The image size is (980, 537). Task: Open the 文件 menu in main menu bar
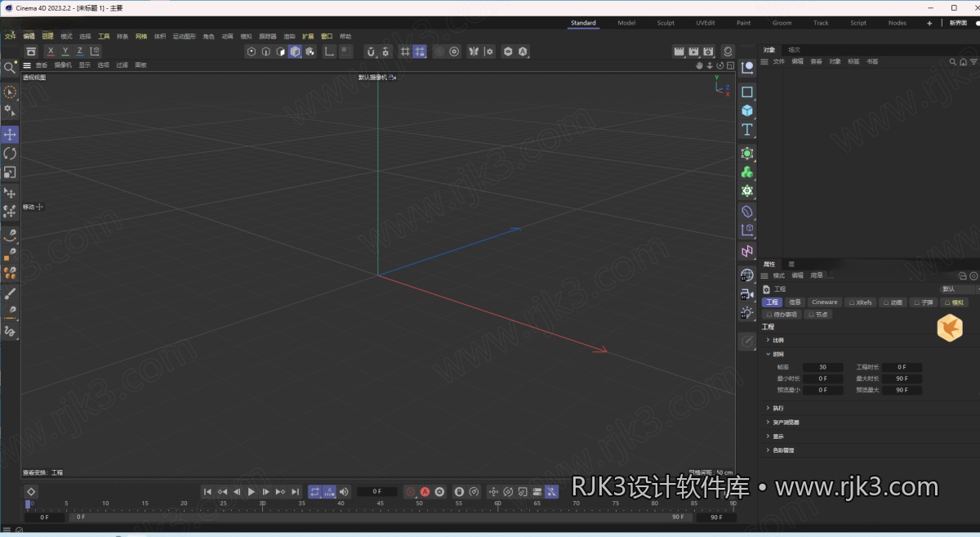pyautogui.click(x=10, y=36)
